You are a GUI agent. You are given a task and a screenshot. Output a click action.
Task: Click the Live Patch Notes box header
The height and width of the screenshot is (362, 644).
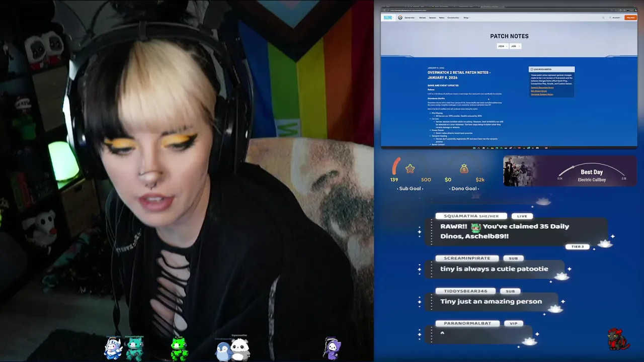(x=551, y=69)
